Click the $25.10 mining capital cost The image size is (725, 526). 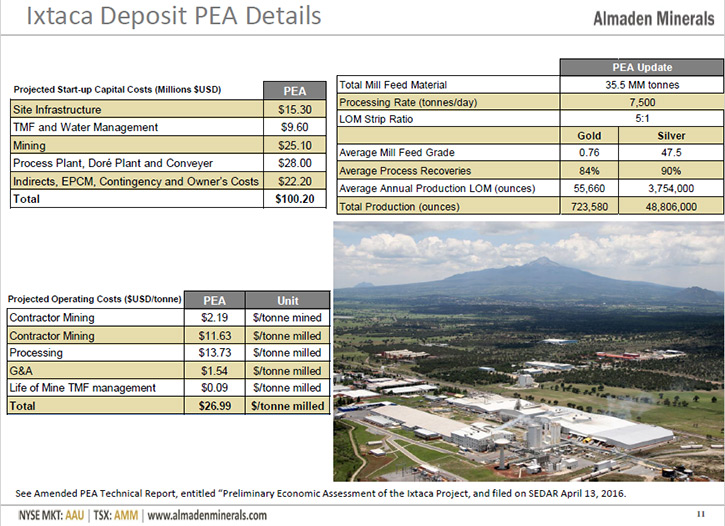(x=295, y=146)
